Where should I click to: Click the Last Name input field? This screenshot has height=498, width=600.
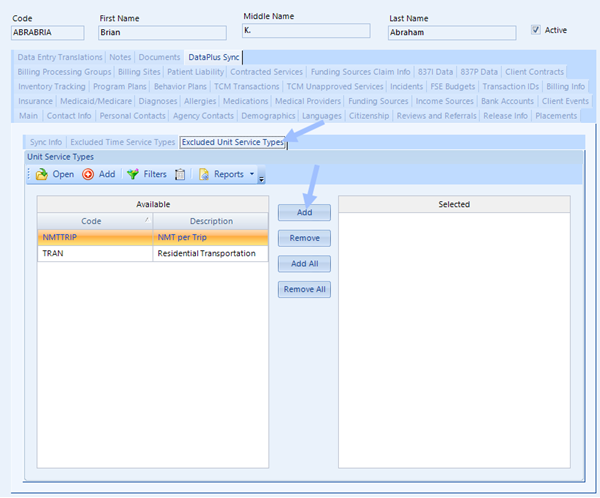(x=452, y=32)
